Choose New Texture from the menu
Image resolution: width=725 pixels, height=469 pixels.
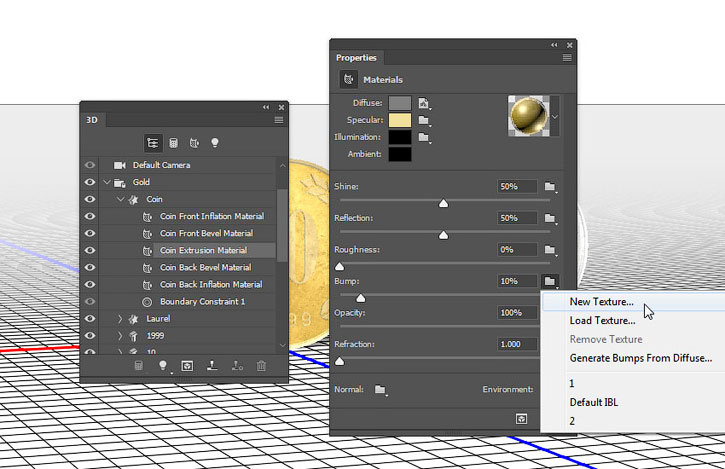point(601,302)
